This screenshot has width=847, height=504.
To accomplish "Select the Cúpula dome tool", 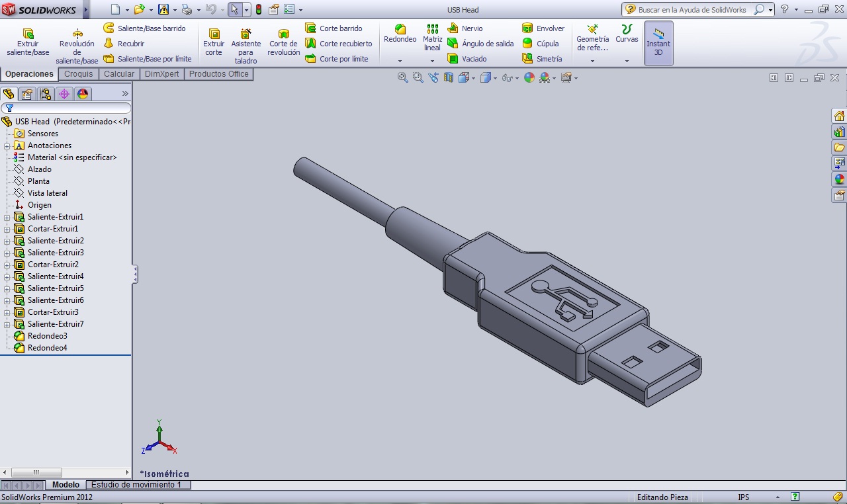I will 541,44.
